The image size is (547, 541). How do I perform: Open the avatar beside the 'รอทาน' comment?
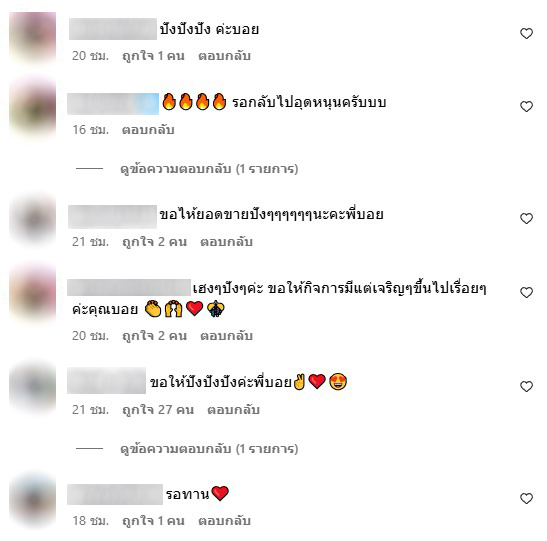(32, 500)
